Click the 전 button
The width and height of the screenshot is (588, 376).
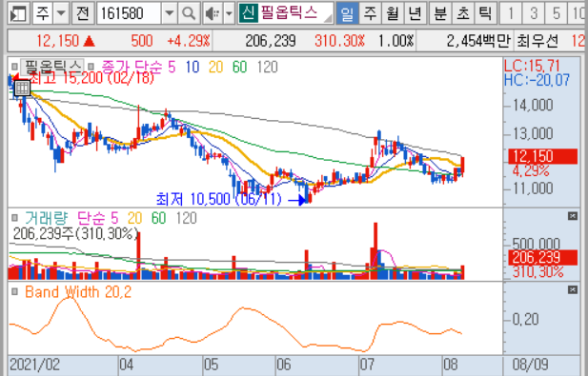point(83,13)
